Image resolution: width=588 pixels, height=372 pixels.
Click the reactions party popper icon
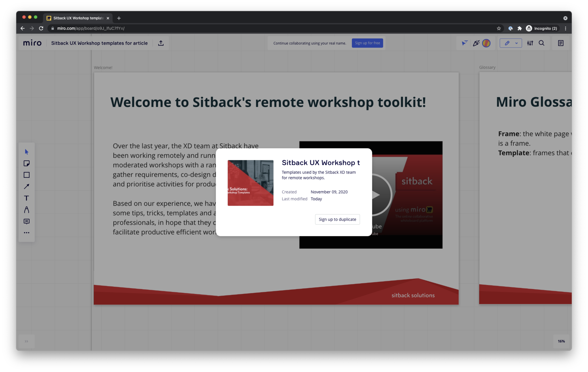[x=476, y=43]
